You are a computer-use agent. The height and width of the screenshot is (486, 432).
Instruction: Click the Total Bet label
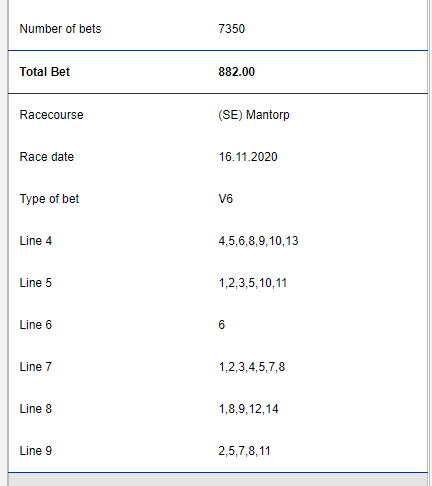(x=45, y=72)
